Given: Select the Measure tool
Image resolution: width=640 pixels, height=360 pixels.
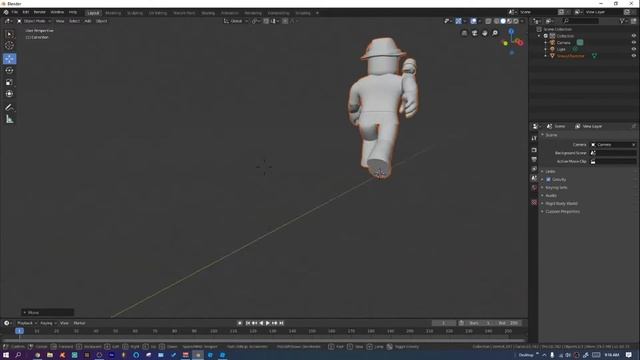Looking at the screenshot, I should pyautogui.click(x=9, y=119).
